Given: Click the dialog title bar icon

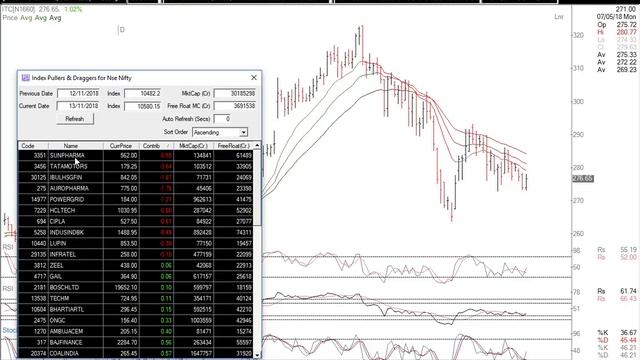Looking at the screenshot, I should pyautogui.click(x=25, y=78).
